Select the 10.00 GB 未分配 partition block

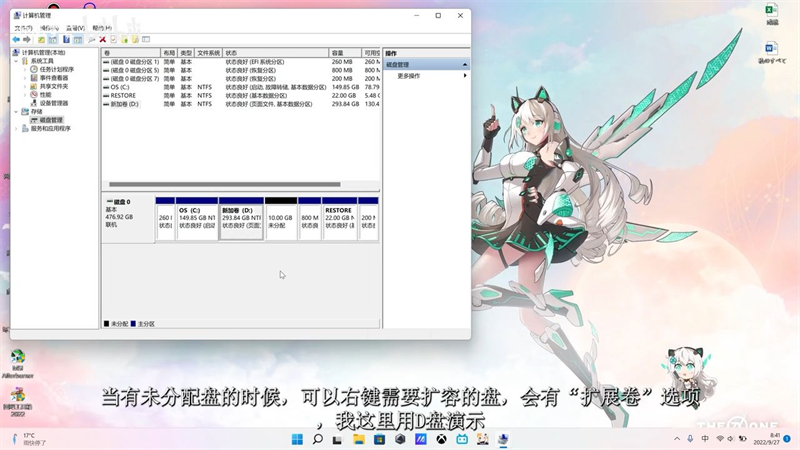click(x=281, y=218)
